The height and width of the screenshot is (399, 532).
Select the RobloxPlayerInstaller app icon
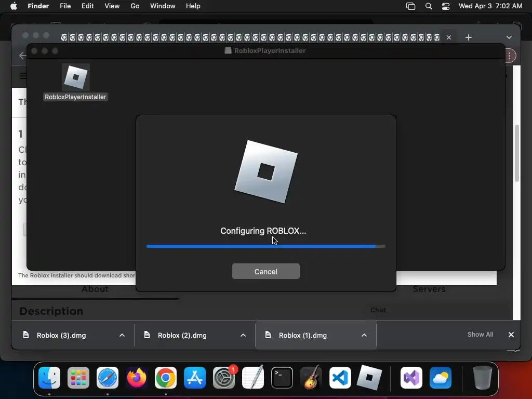coord(76,77)
